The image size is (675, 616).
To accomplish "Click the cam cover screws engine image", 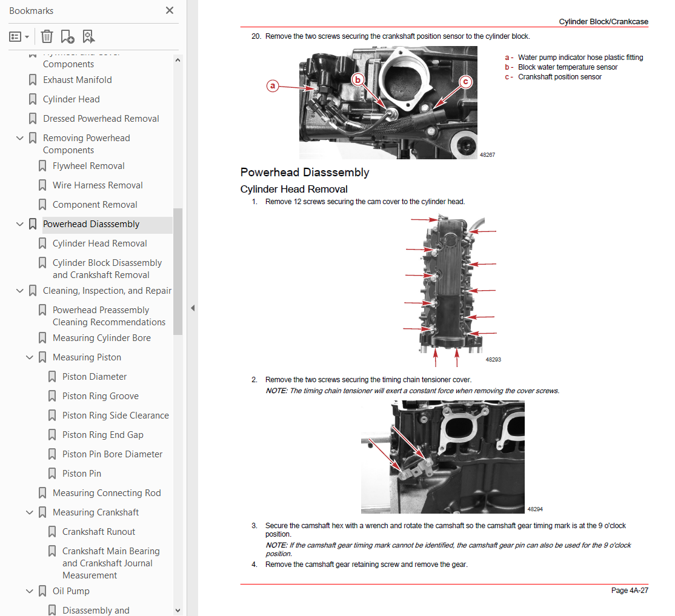I will coord(450,291).
